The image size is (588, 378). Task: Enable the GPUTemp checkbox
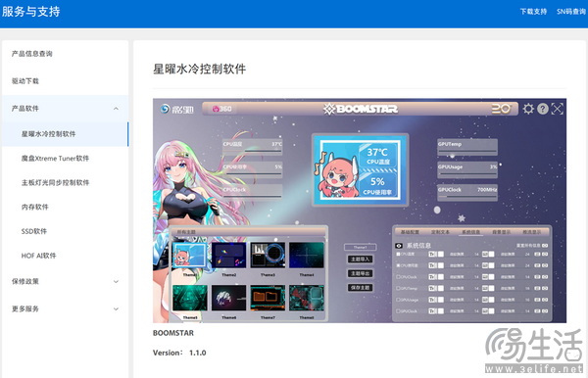398,289
